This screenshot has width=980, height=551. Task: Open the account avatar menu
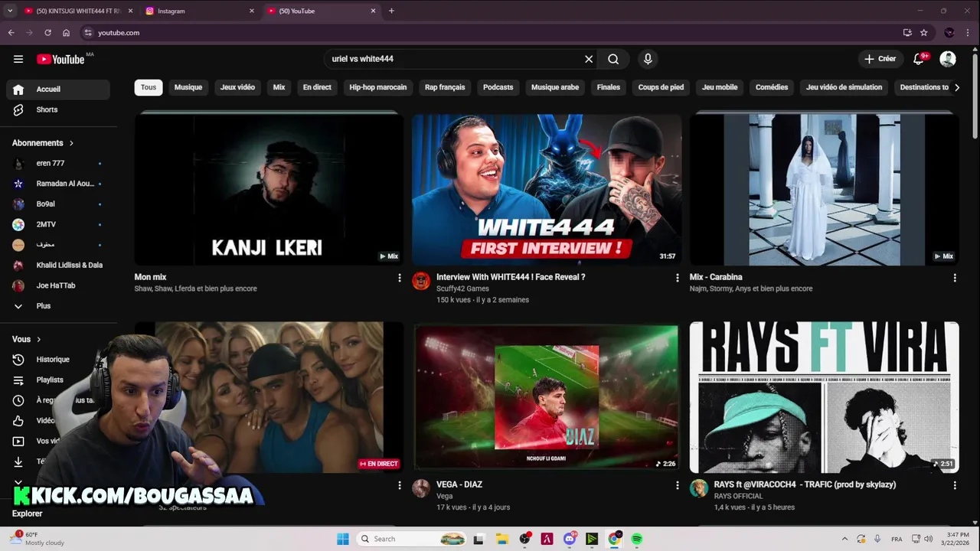tap(948, 59)
